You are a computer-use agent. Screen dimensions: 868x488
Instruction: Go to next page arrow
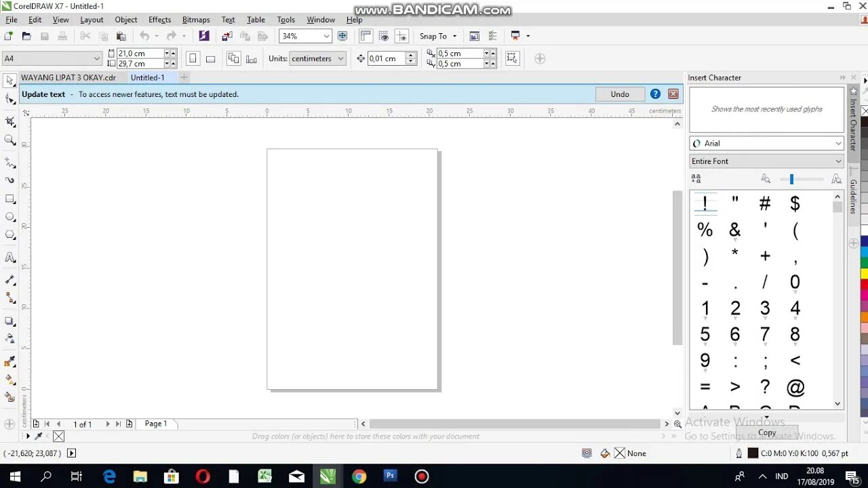click(x=107, y=424)
